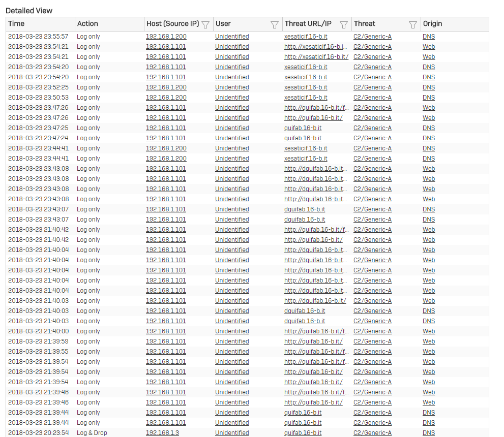504x437 pixels.
Task: Open xesaticif.16-b.it link in the 23:50:53 row
Action: (x=306, y=98)
